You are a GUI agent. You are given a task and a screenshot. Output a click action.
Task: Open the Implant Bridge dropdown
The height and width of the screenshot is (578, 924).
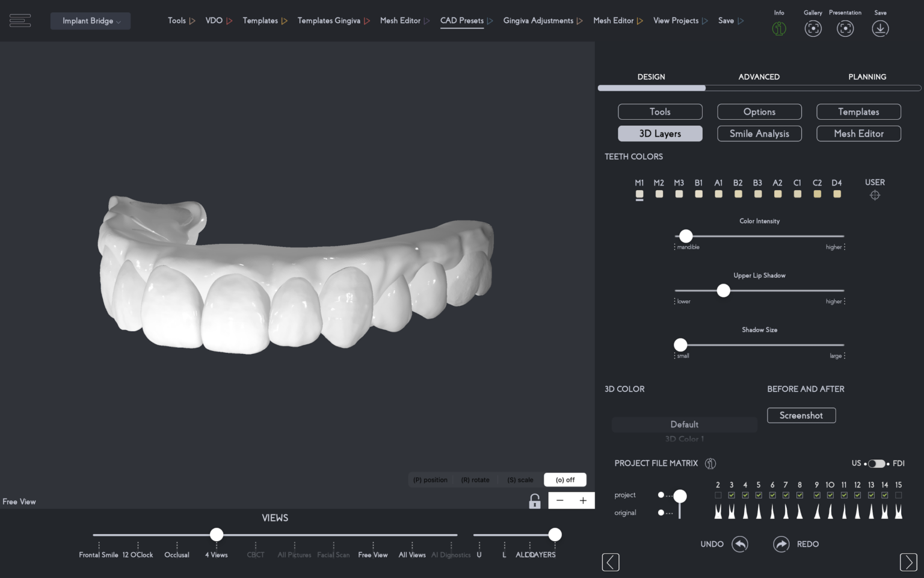click(x=90, y=20)
